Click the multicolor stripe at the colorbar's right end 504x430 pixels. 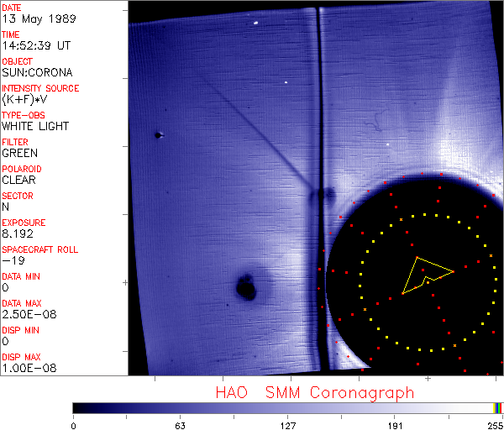point(498,407)
